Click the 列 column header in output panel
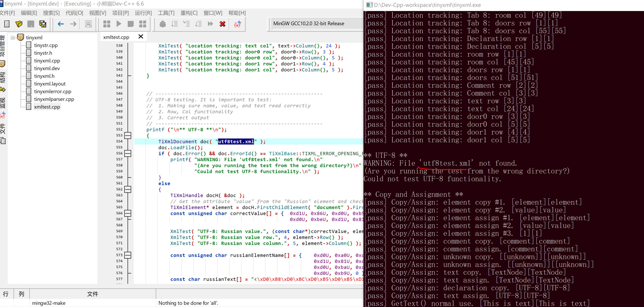The width and height of the screenshot is (644, 307). pos(21,294)
